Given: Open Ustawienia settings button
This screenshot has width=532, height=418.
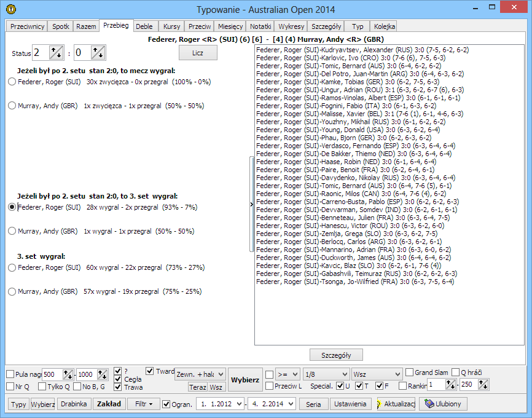Looking at the screenshot, I should [350, 404].
